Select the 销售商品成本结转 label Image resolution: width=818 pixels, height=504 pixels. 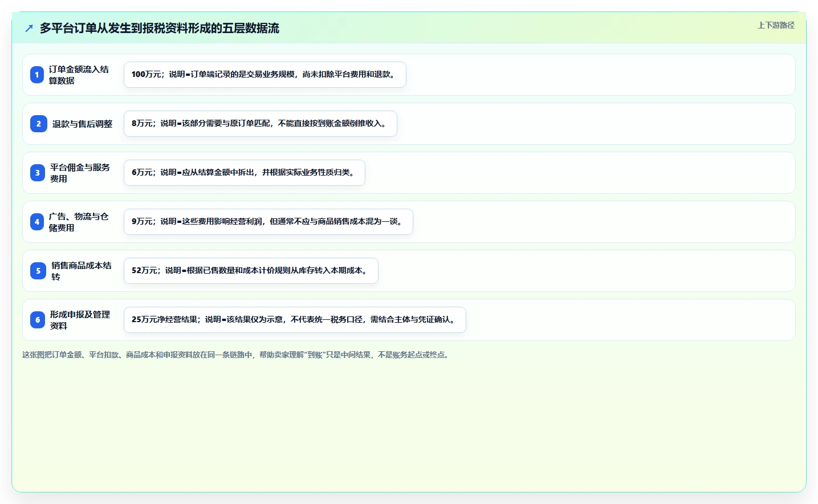[x=82, y=271]
